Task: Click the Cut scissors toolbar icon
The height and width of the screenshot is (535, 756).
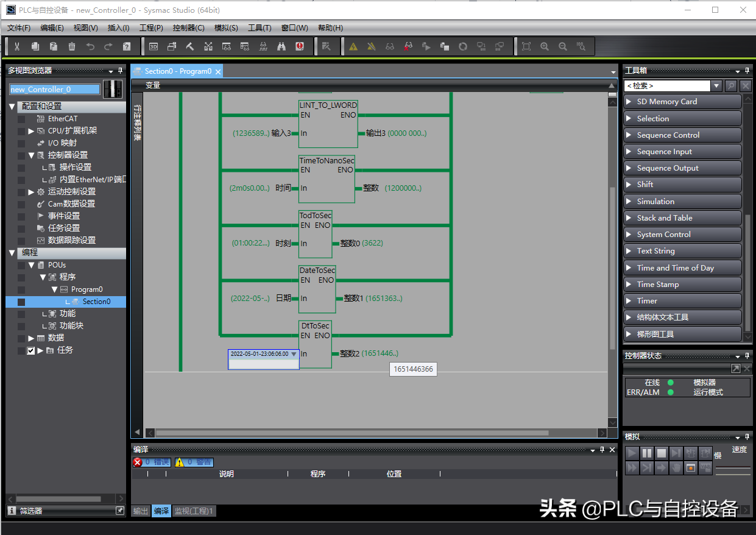Action: tap(17, 46)
